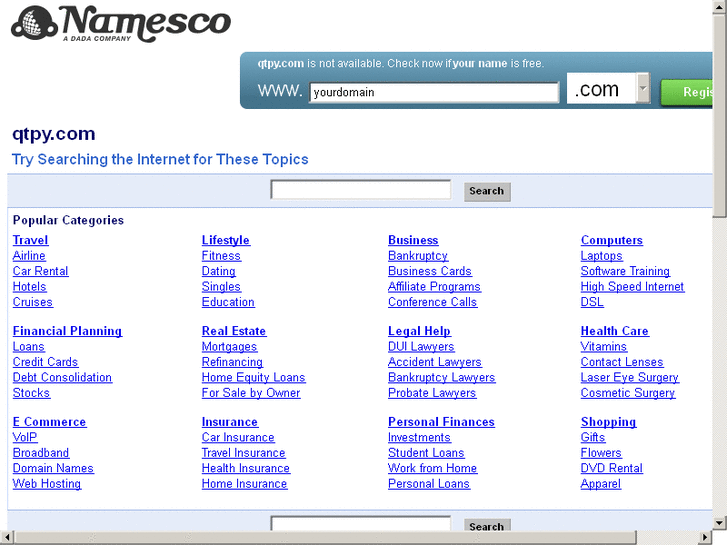
Task: Open the Shopping category link
Action: (x=608, y=422)
